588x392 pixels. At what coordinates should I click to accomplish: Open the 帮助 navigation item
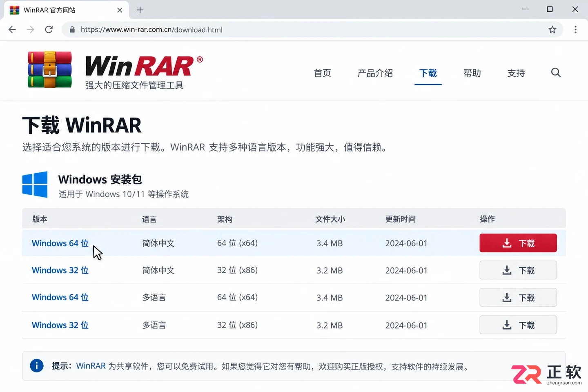click(472, 73)
